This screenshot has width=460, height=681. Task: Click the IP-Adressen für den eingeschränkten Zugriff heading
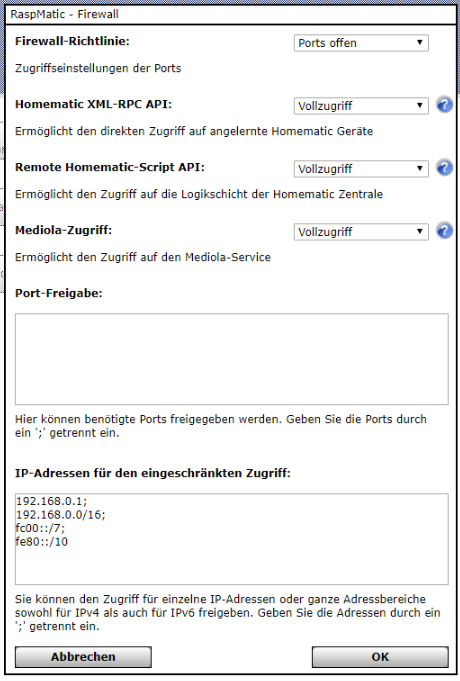[152, 473]
